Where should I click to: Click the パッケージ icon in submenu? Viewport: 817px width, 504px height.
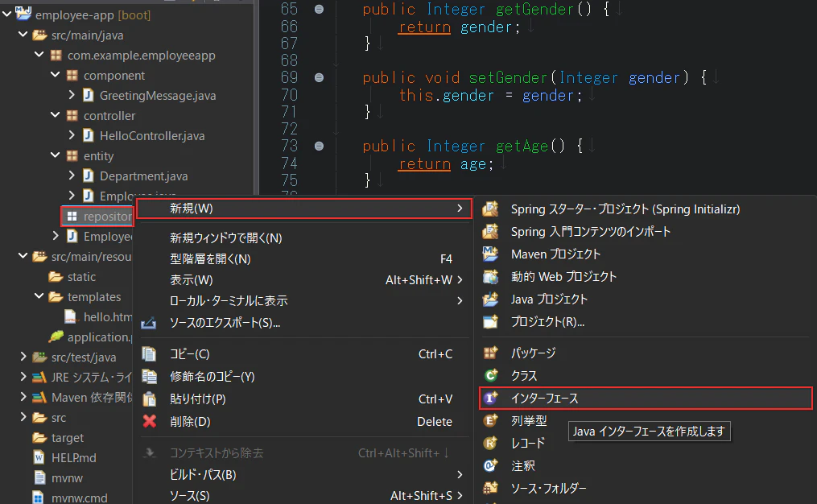coord(490,353)
